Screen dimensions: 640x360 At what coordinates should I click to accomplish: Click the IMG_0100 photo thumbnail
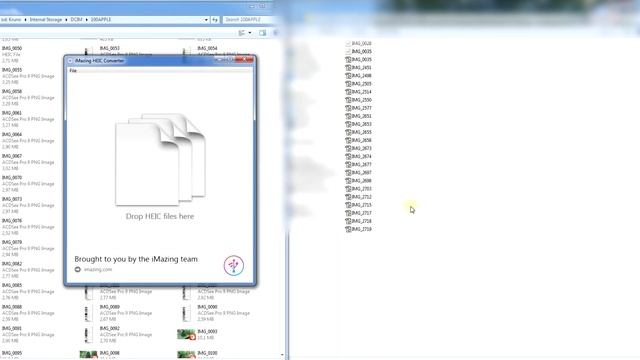(x=186, y=354)
